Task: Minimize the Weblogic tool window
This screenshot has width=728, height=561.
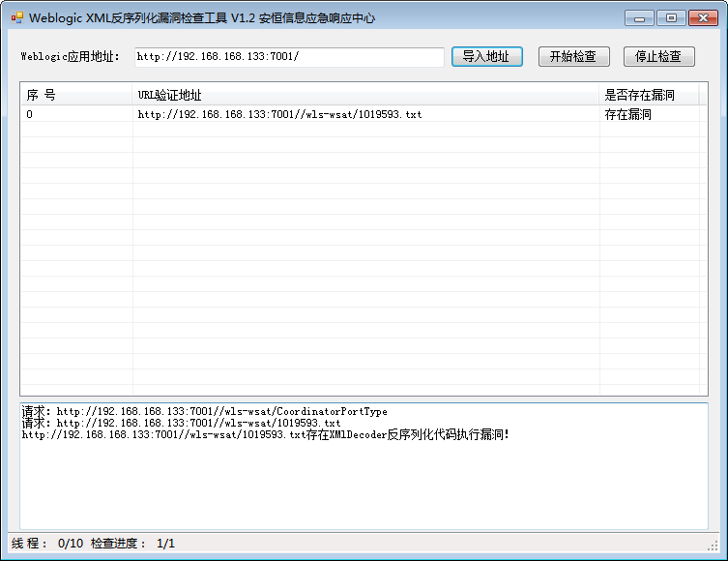Action: pos(639,18)
